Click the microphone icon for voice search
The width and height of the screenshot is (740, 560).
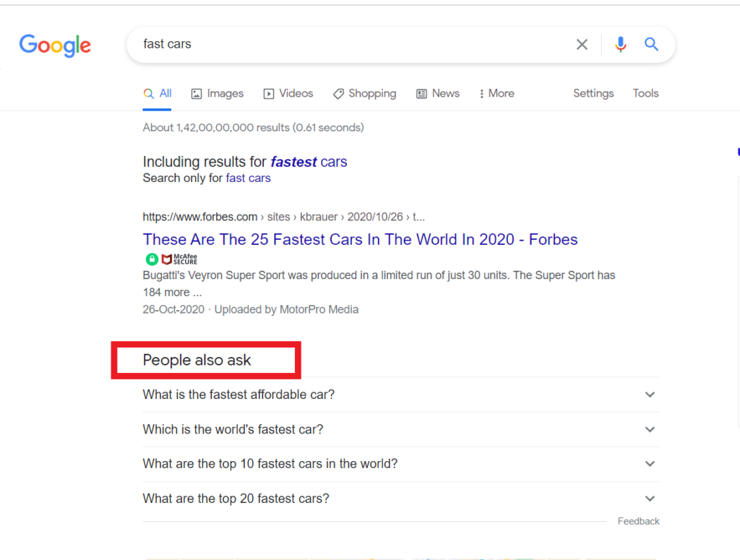621,44
